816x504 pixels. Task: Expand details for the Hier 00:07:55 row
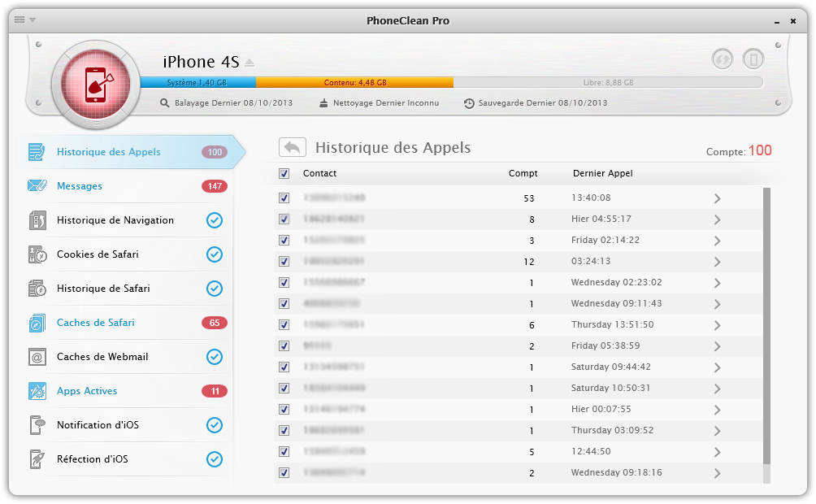(x=717, y=410)
